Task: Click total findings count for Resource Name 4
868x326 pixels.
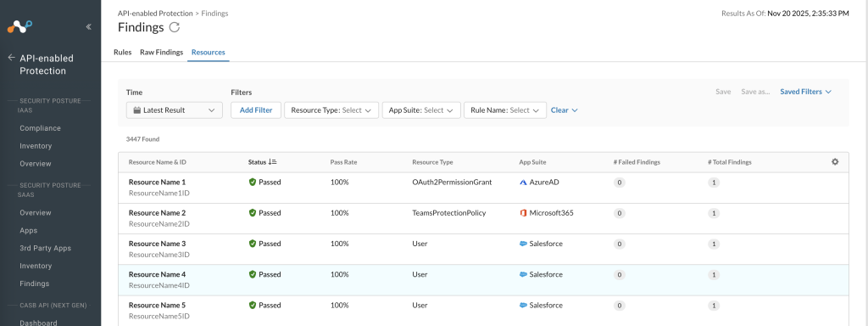Action: pyautogui.click(x=714, y=275)
